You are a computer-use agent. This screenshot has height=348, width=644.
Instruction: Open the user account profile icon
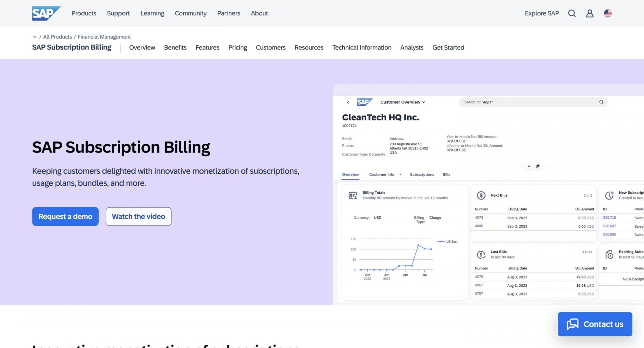click(x=590, y=13)
